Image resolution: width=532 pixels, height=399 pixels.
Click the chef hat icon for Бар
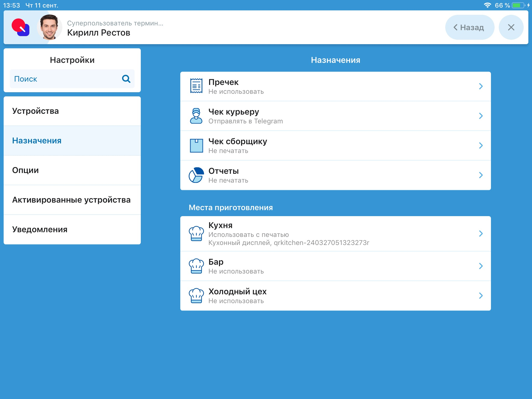click(x=196, y=266)
